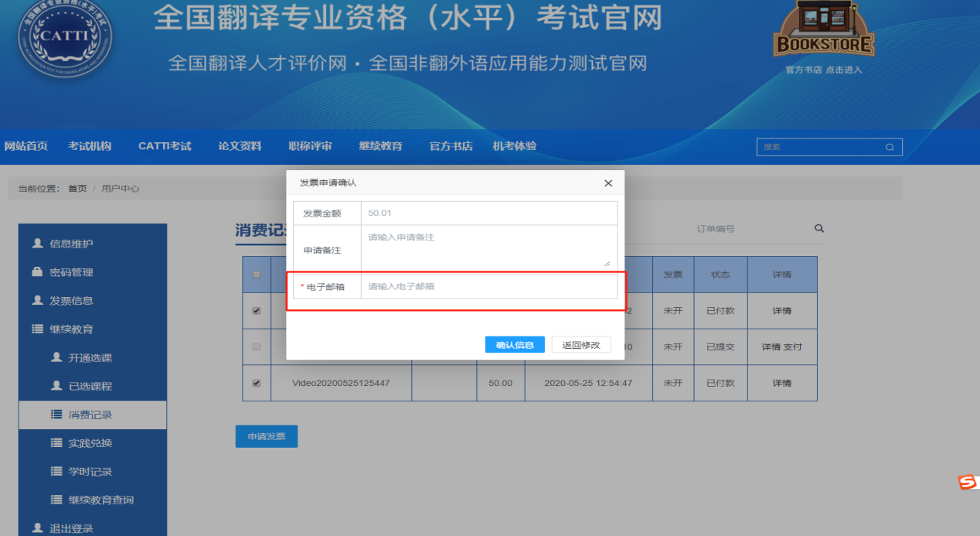980x536 pixels.
Task: Open the CATTI考试 navigation menu
Action: point(165,146)
